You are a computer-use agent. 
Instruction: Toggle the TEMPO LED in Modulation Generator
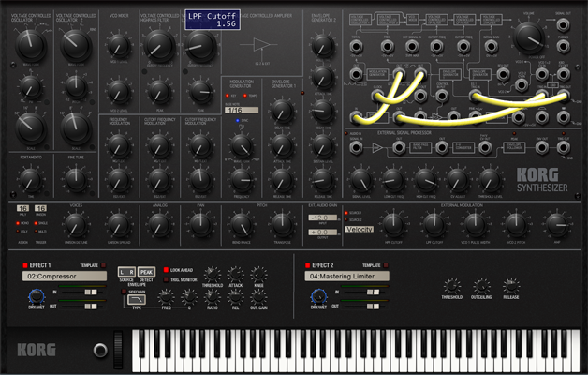tap(245, 96)
